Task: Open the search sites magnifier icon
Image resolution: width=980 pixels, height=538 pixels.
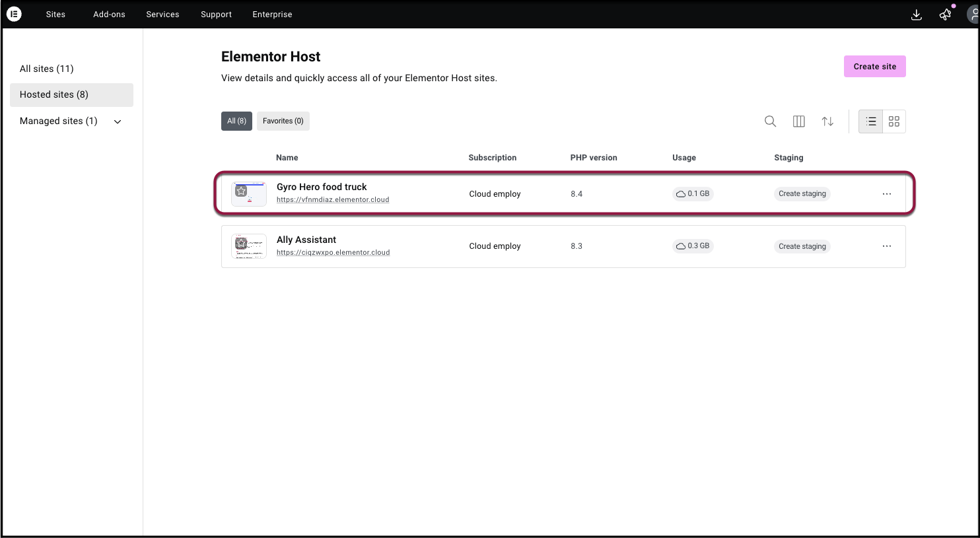Action: tap(770, 121)
